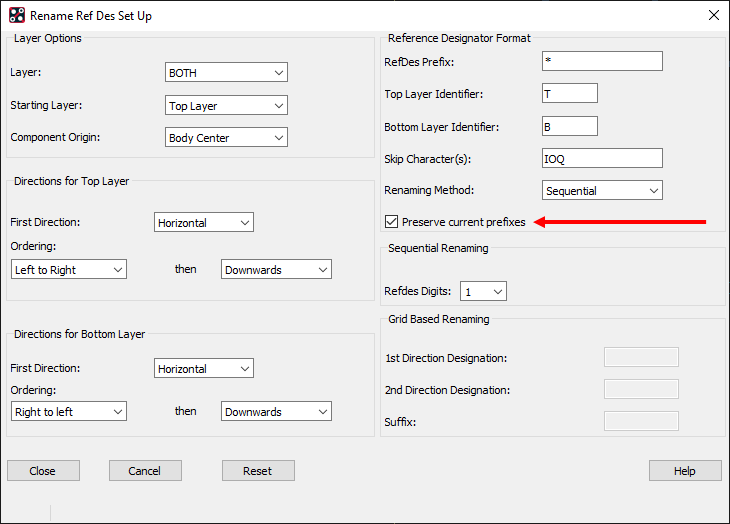Click the Skip Character(s) label

click(x=428, y=159)
